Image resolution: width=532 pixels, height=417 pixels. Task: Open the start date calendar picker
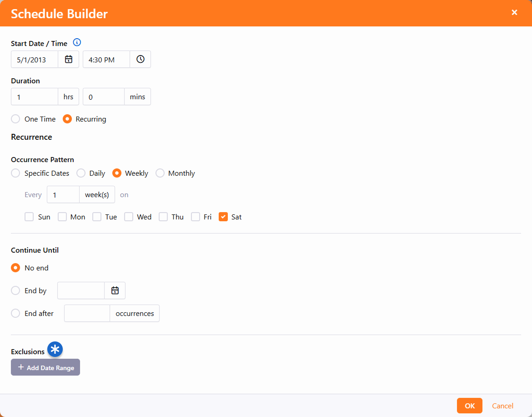69,59
